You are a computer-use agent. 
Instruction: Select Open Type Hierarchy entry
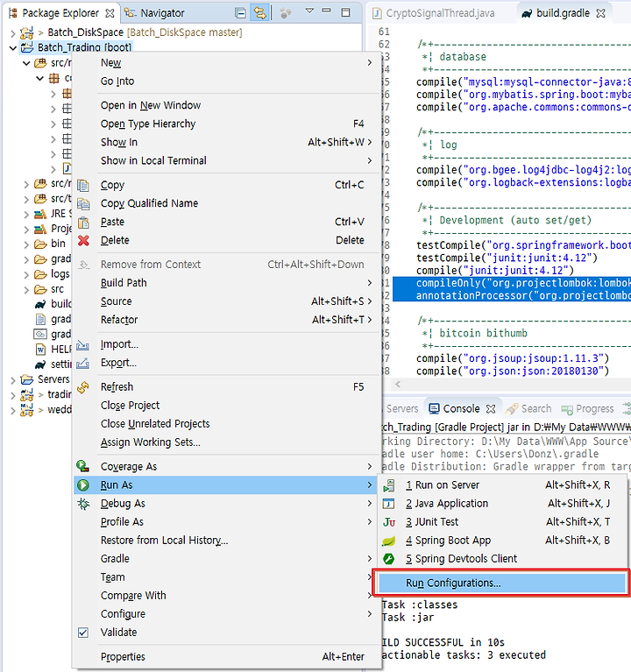click(227, 124)
